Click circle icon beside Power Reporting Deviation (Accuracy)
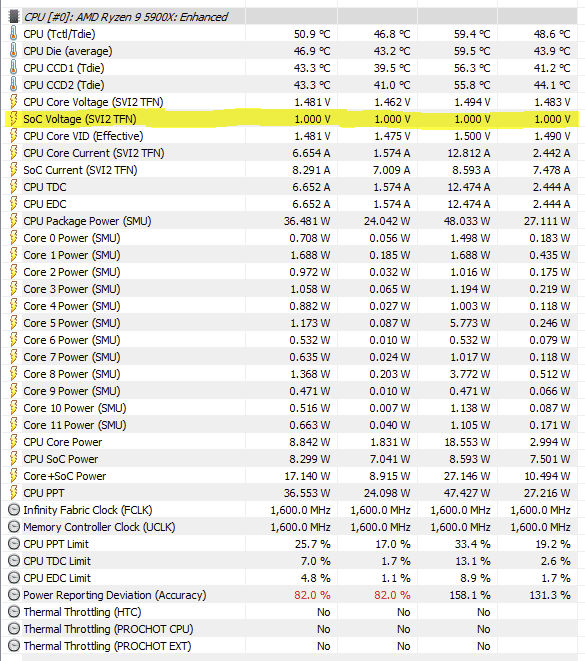 pos(14,595)
